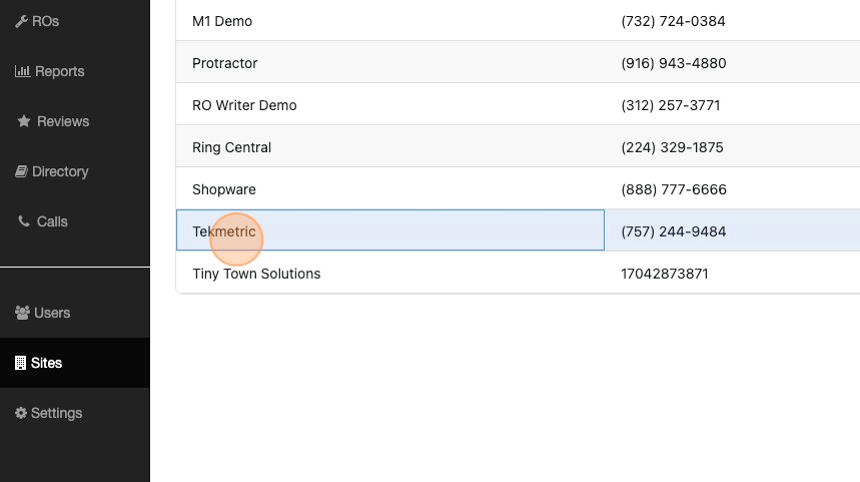Open Ring Central site row
The height and width of the screenshot is (482, 860).
[231, 147]
